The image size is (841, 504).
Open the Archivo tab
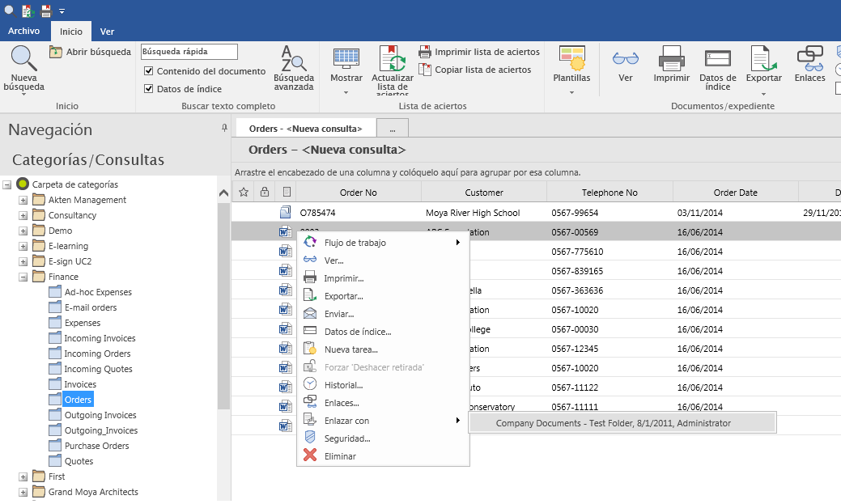click(23, 31)
